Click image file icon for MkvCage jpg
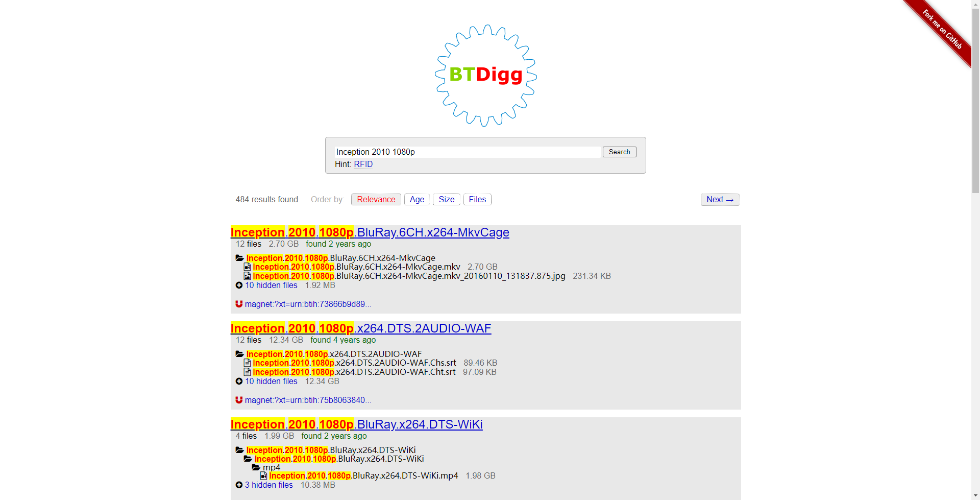The width and height of the screenshot is (980, 500). [248, 276]
